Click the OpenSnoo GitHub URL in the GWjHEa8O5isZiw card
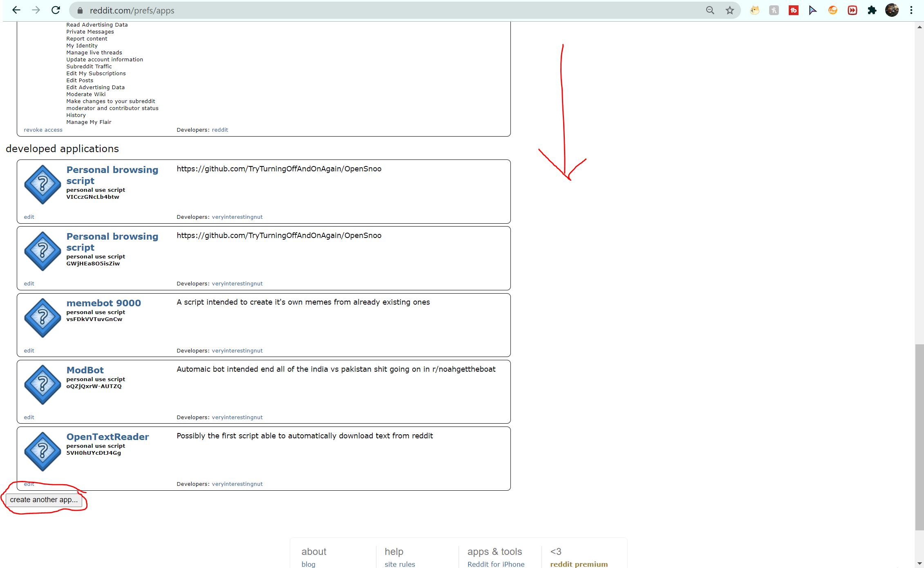 tap(279, 236)
